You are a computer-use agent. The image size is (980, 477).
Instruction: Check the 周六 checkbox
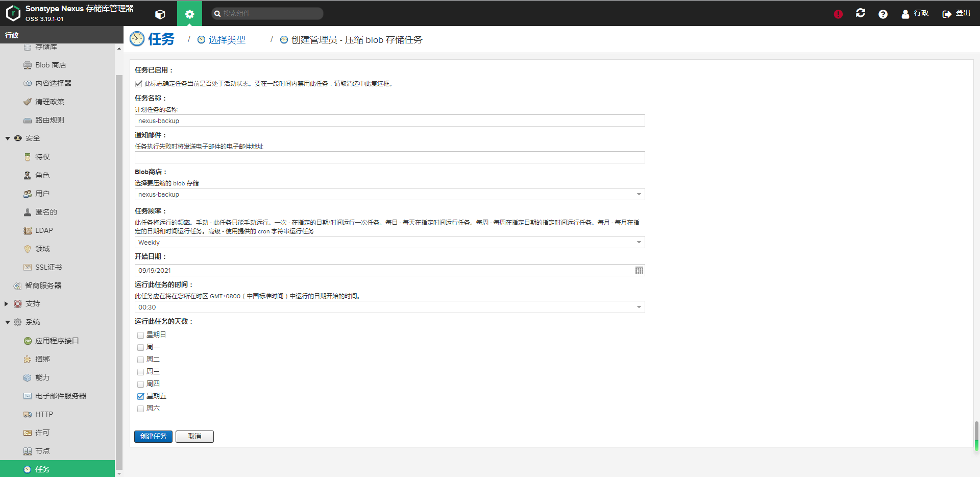140,409
